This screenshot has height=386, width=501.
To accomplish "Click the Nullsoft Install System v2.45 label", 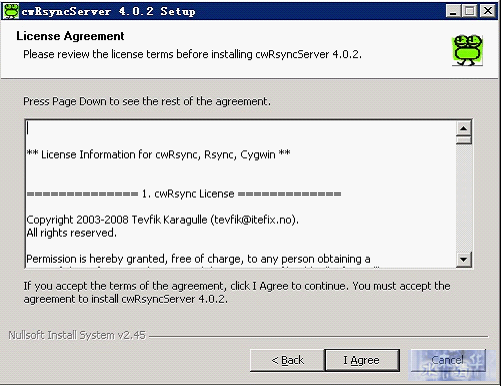I will coord(77,335).
